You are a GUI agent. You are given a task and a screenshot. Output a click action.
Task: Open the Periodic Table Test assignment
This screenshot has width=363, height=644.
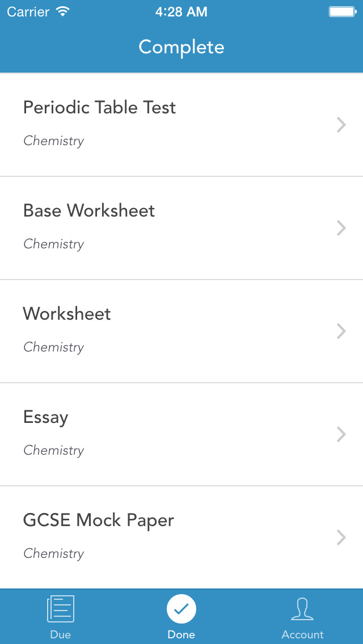pos(99,108)
